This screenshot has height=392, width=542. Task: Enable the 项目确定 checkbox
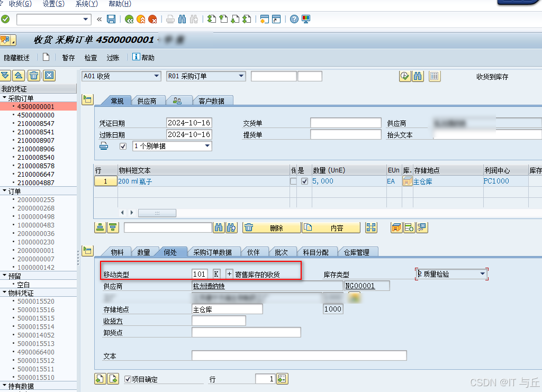tap(127, 378)
